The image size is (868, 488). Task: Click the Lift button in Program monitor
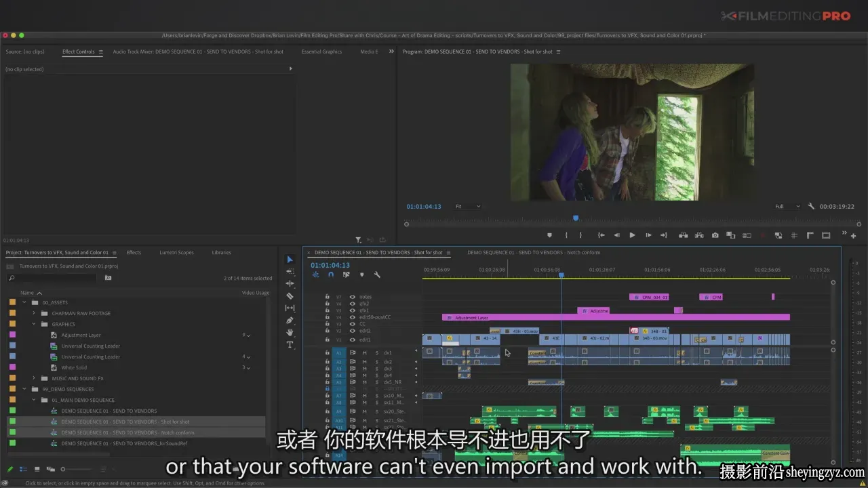pos(682,235)
